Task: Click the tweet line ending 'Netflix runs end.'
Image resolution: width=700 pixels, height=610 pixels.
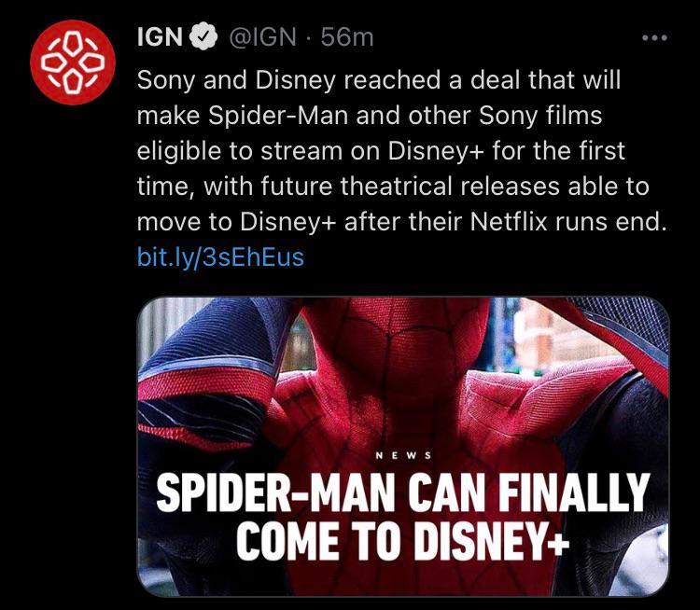Action: coord(401,221)
